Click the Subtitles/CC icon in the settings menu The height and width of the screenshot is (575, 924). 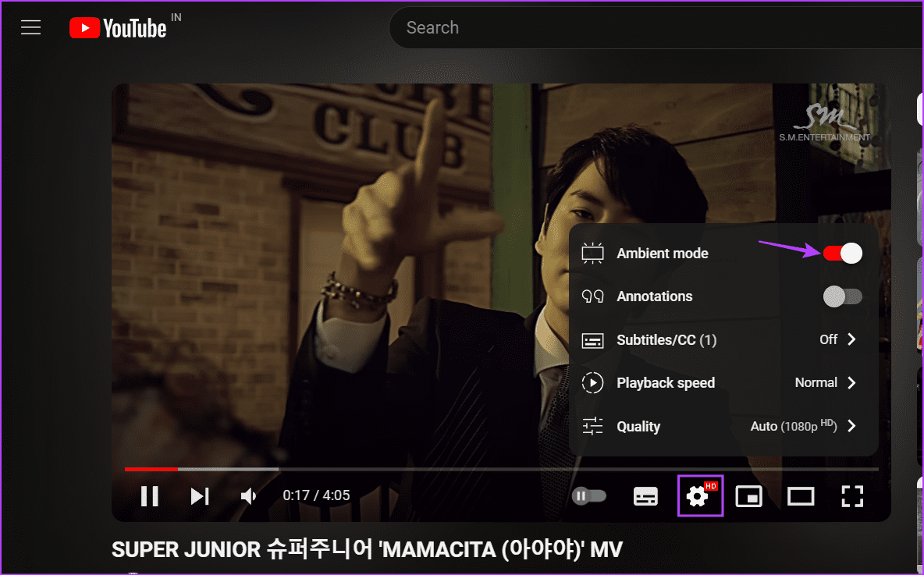(592, 340)
